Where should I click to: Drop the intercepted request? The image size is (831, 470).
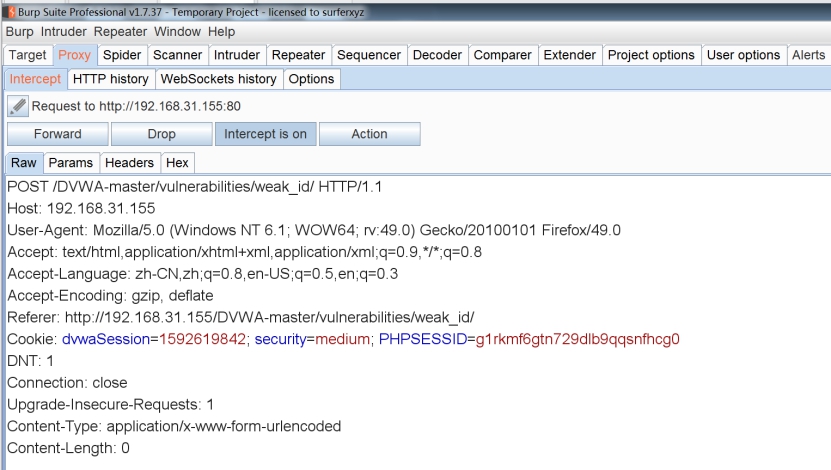point(162,134)
